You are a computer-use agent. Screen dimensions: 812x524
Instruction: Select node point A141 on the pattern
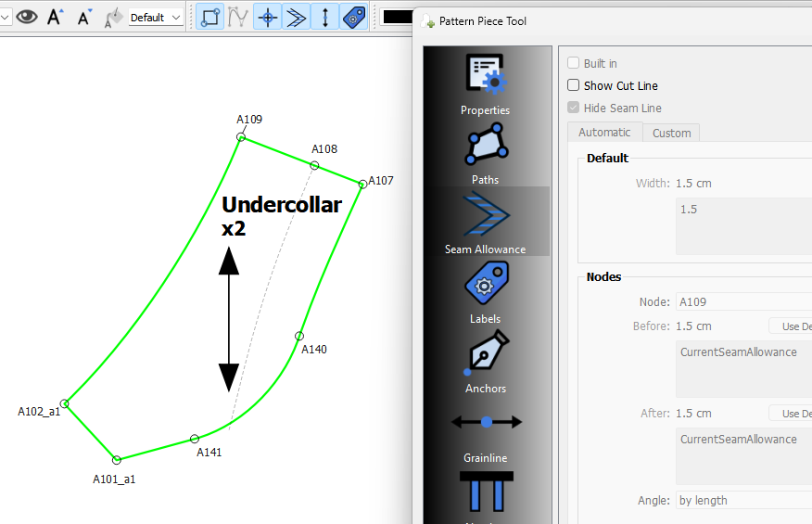click(195, 439)
